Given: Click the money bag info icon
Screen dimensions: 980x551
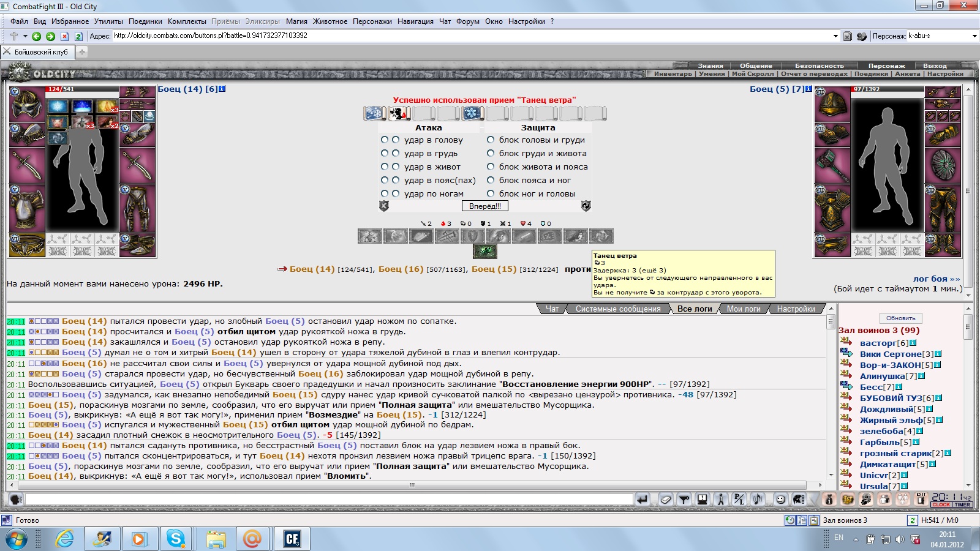Looking at the screenshot, I should point(829,500).
